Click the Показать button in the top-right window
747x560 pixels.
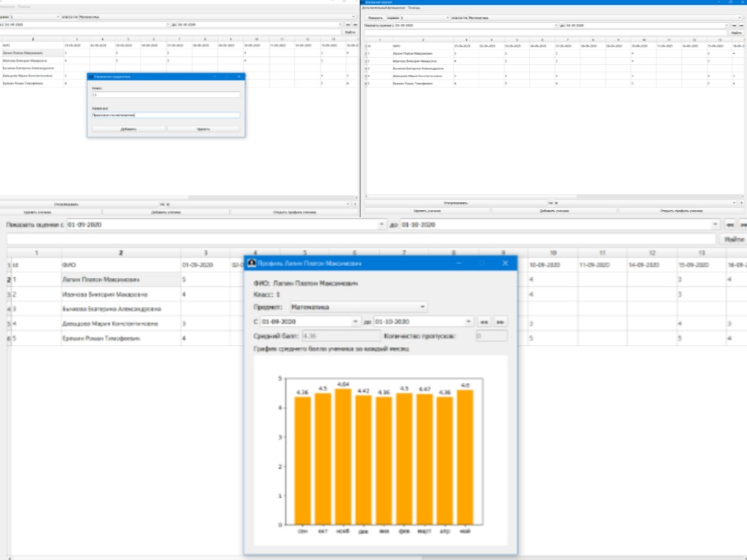[375, 17]
